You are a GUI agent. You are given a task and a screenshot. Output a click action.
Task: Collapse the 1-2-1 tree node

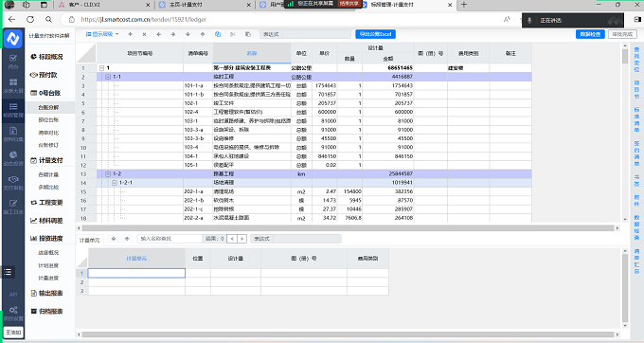[115, 182]
